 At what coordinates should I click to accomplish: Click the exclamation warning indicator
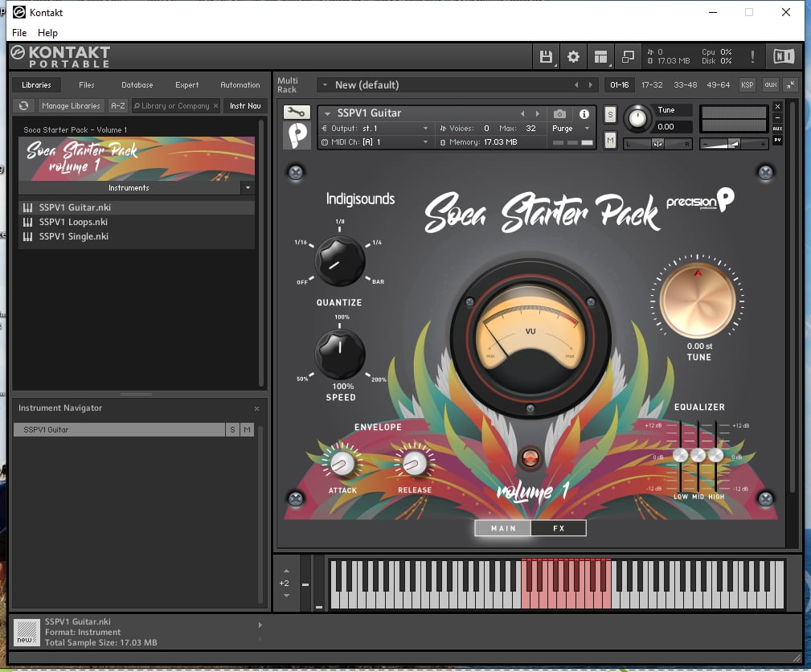(752, 56)
